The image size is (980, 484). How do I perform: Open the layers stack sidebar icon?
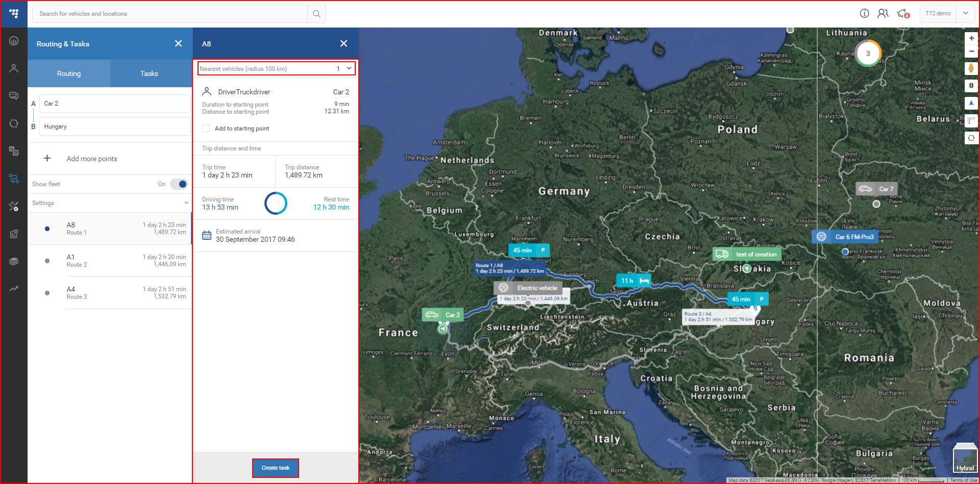coord(14,261)
